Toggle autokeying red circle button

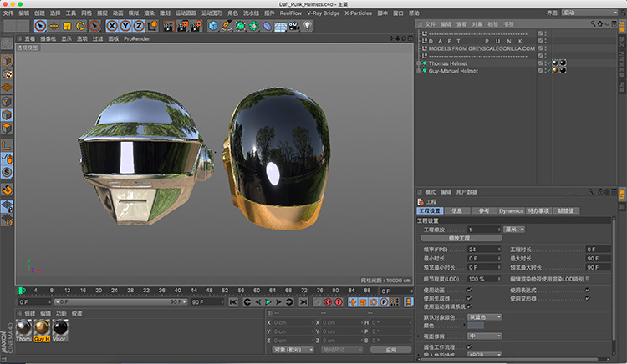328,302
